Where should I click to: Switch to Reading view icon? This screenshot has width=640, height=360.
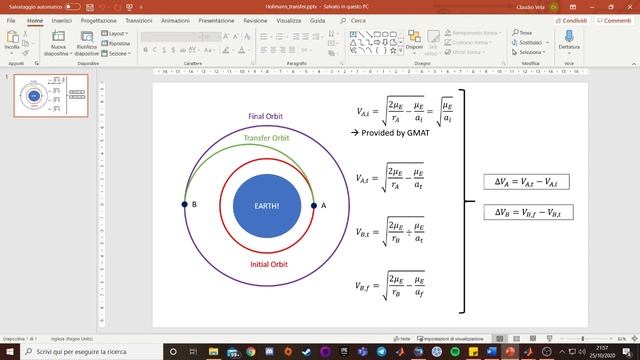point(533,339)
